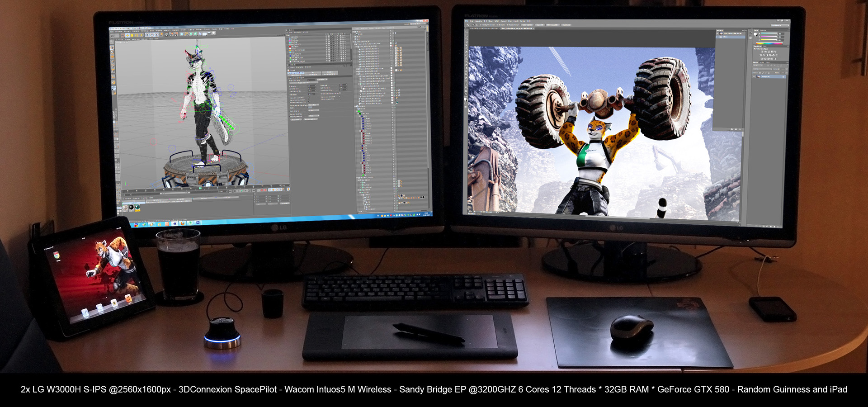The image size is (868, 407).
Task: Click the red Record keyframe button
Action: [x=262, y=190]
